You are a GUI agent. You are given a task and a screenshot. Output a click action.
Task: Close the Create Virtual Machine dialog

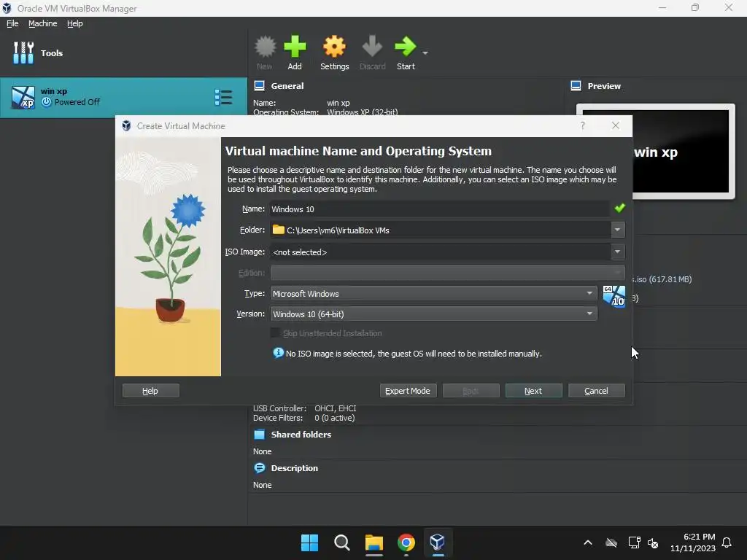point(616,125)
